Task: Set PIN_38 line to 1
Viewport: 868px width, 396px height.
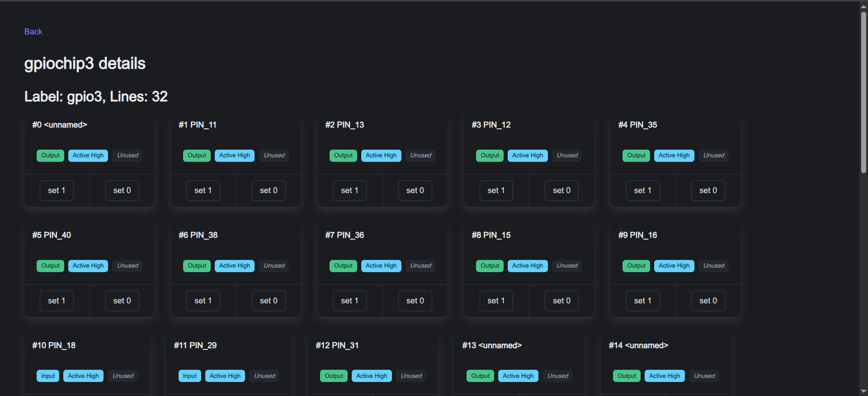Action: [203, 301]
